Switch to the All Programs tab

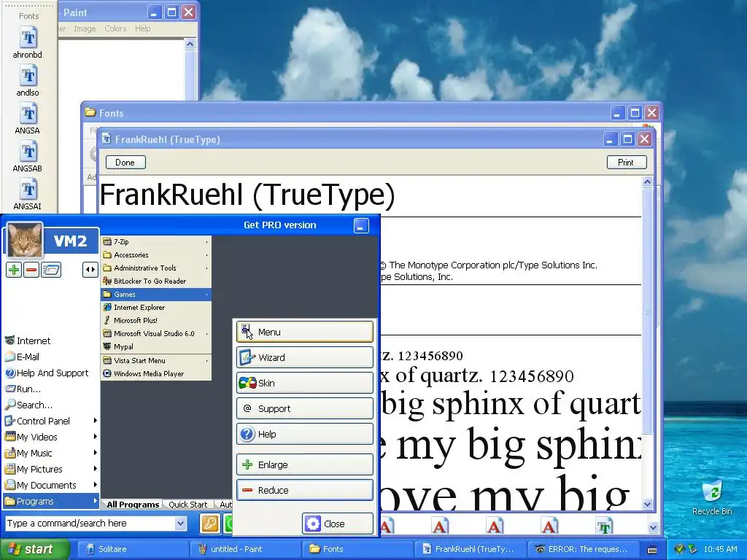[x=133, y=505]
